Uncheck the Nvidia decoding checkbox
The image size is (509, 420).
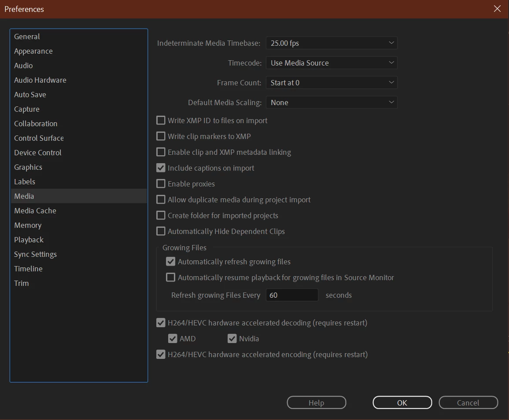coord(232,339)
